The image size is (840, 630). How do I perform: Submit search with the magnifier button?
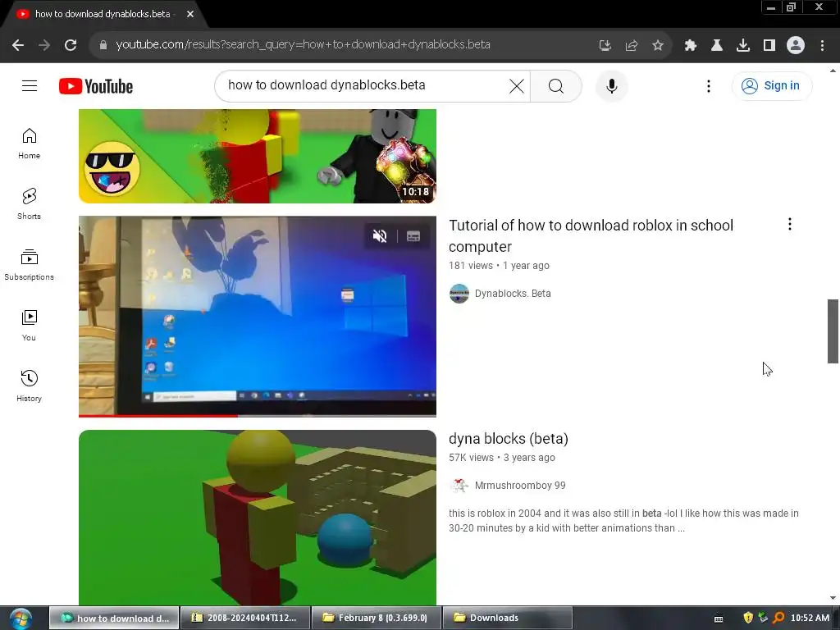[x=556, y=85]
